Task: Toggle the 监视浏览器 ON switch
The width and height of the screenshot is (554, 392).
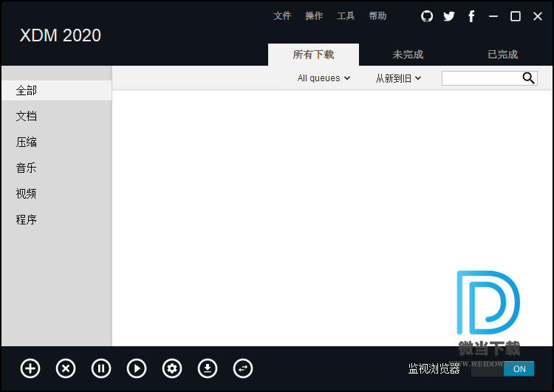Action: tap(502, 369)
